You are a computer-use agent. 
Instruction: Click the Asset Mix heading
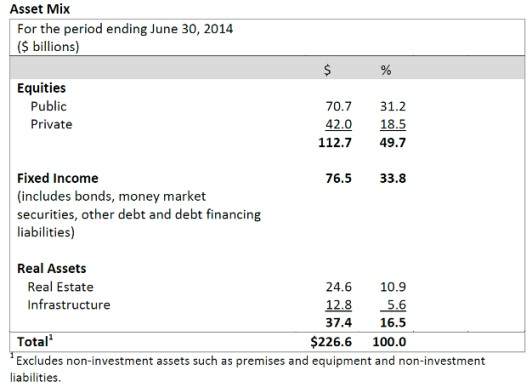click(x=40, y=9)
